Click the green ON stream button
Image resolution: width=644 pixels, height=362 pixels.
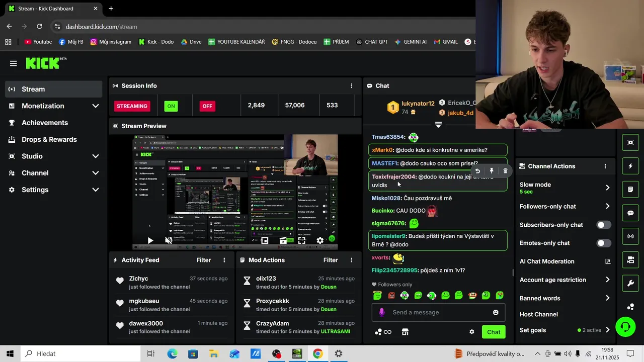[171, 106]
